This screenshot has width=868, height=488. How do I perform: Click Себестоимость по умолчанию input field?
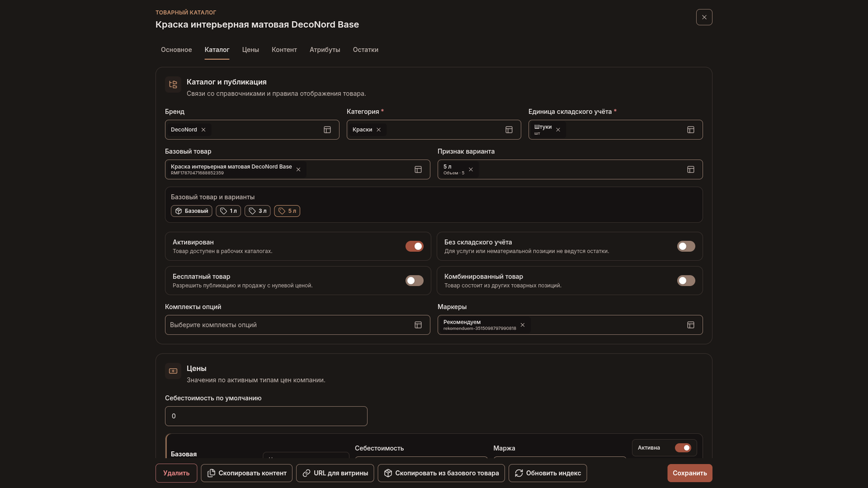tap(266, 416)
